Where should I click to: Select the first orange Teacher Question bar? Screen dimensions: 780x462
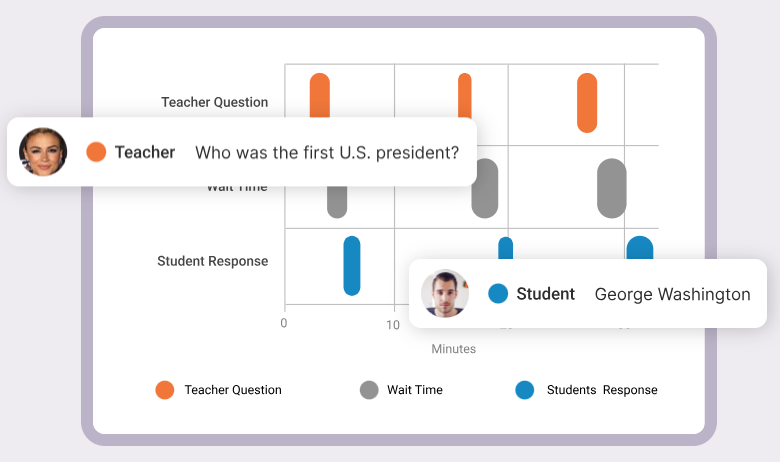click(x=320, y=95)
